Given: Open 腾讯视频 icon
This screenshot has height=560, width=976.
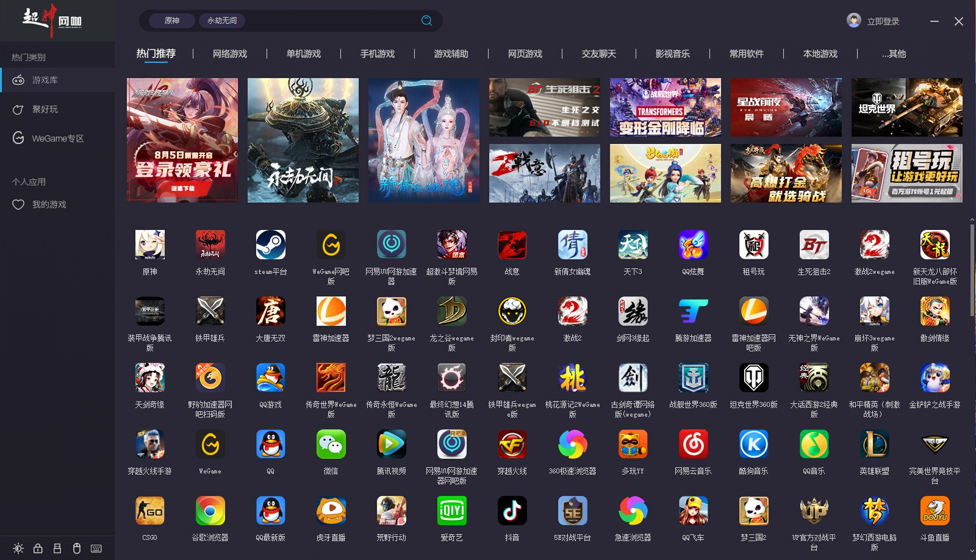Looking at the screenshot, I should click(392, 444).
